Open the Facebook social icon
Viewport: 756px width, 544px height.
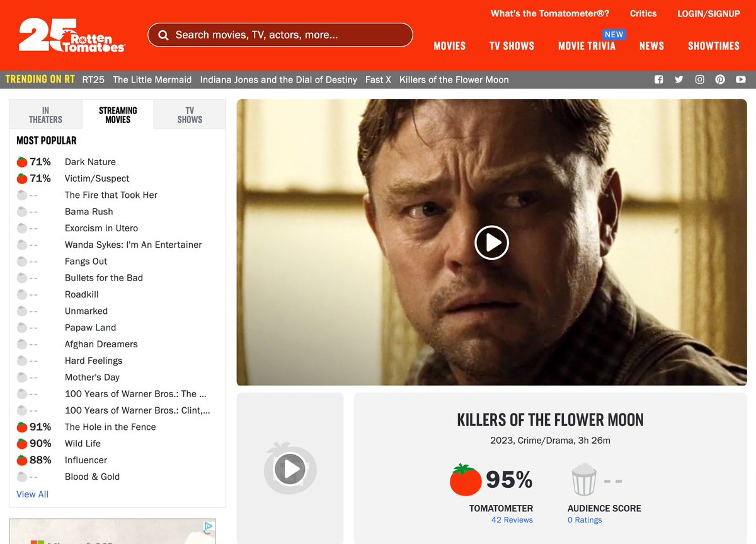[659, 79]
